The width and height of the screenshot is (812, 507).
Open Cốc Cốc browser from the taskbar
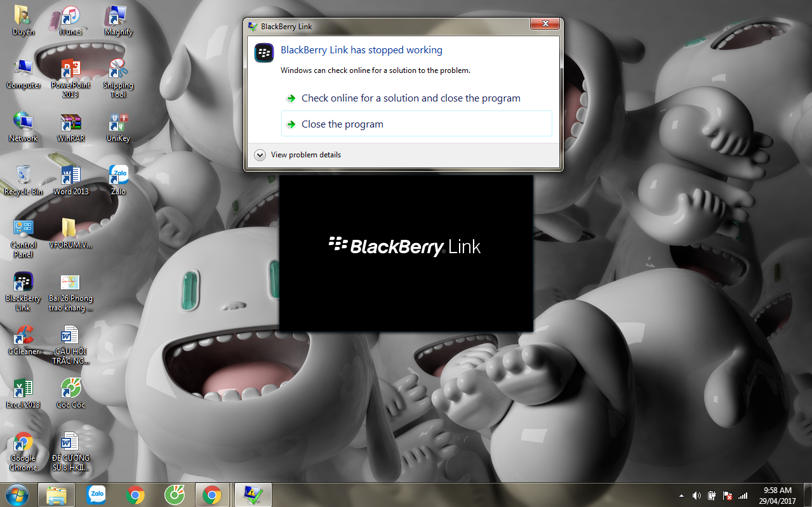[x=174, y=495]
